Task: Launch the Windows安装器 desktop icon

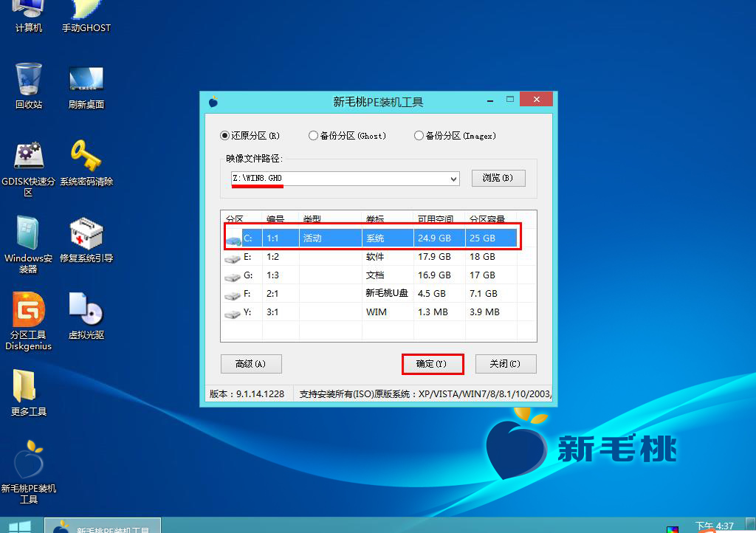Action: click(x=29, y=245)
